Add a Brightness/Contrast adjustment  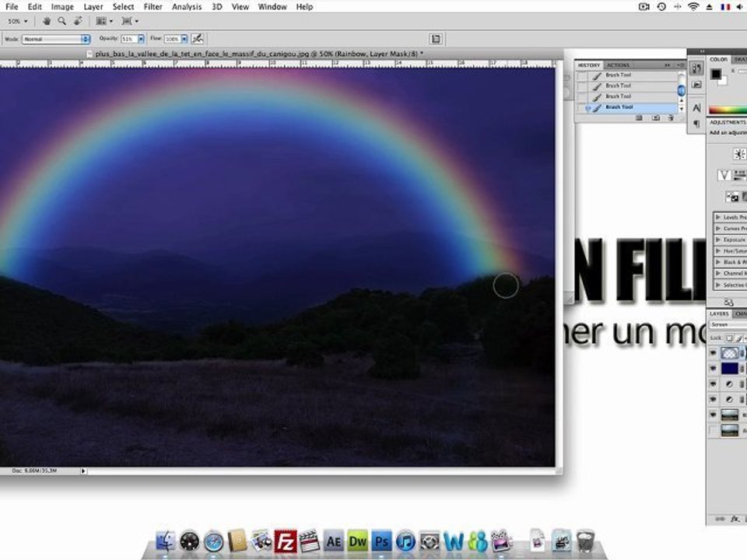point(739,154)
